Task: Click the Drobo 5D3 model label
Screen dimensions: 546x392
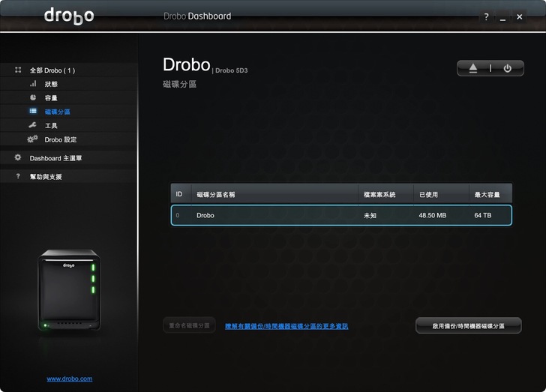Action: [x=232, y=70]
